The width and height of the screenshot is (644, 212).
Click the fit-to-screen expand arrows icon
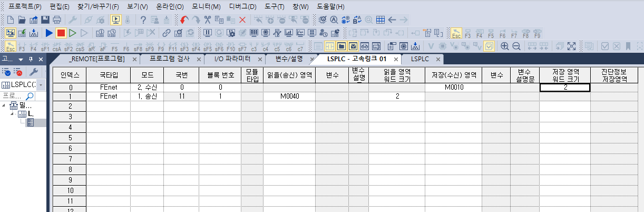tap(571, 46)
